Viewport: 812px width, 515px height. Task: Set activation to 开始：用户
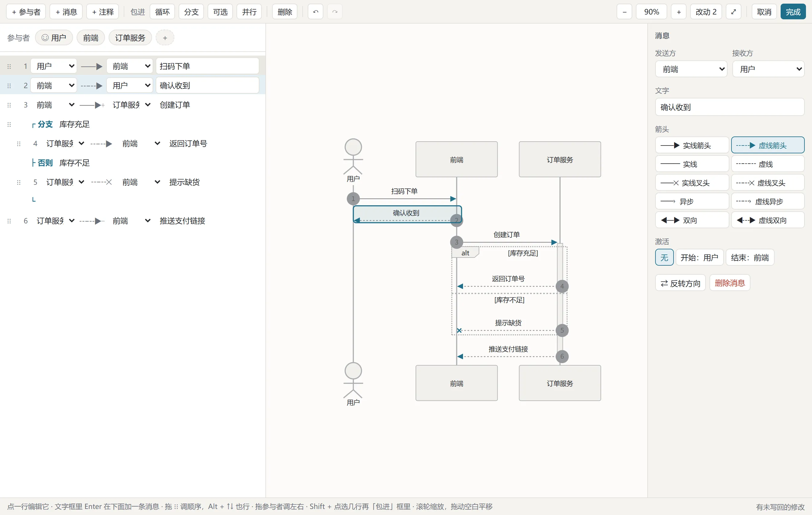[x=699, y=257]
